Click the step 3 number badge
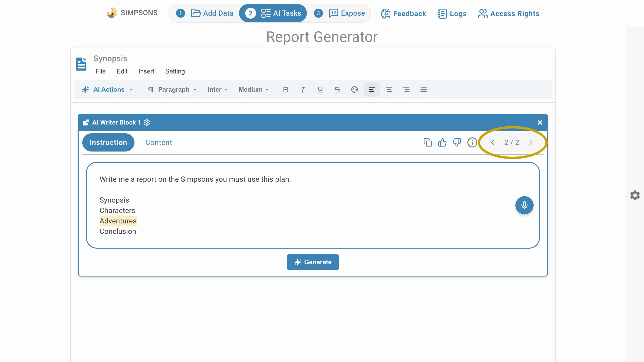Screen dimensions: 644x362 click(x=318, y=13)
